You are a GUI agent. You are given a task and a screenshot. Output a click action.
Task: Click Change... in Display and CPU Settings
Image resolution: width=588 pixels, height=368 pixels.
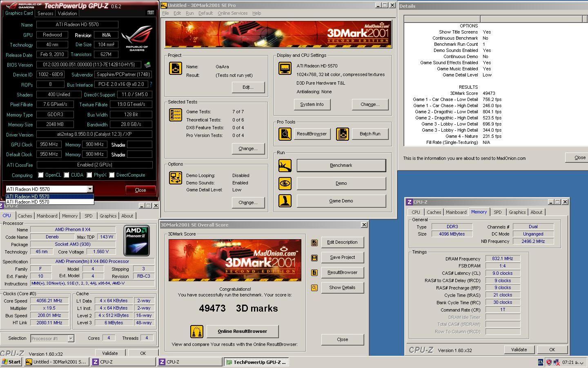coord(370,104)
